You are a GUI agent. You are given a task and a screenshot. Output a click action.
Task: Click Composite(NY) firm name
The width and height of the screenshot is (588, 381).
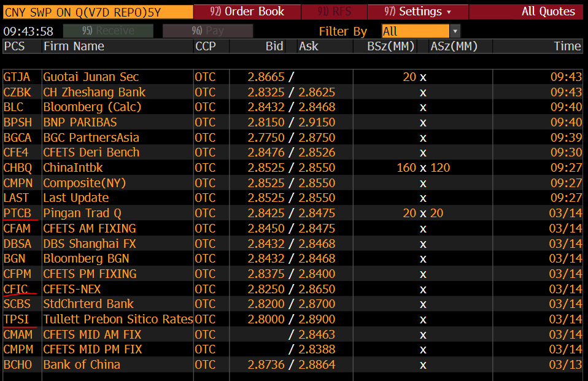[85, 183]
